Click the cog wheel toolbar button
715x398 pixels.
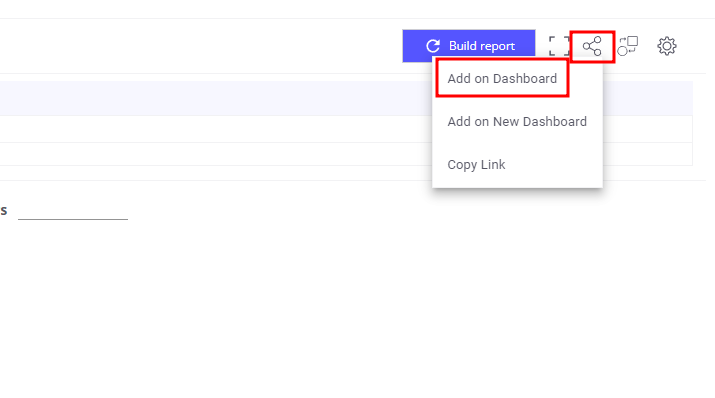pos(667,46)
